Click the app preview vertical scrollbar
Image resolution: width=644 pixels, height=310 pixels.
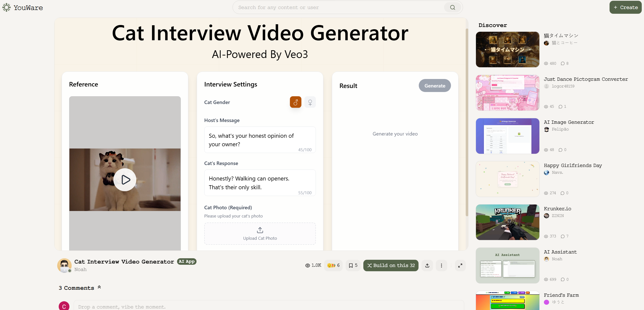[x=467, y=122]
